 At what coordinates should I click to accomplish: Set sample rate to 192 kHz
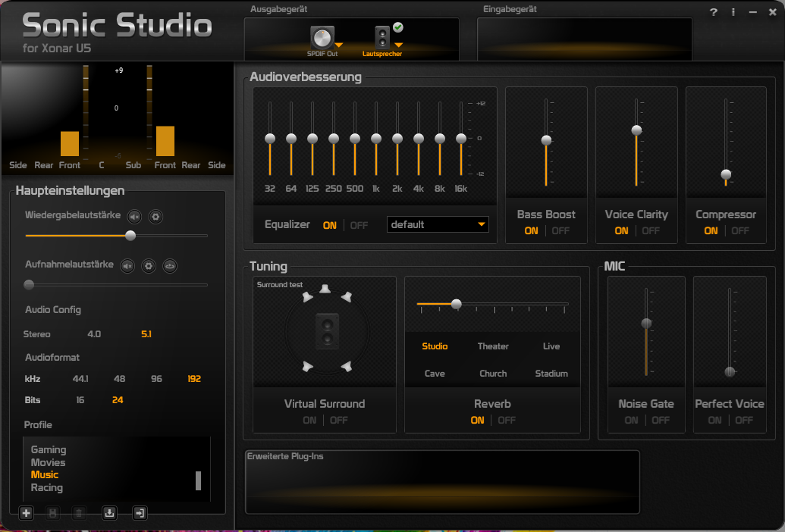pos(194,379)
